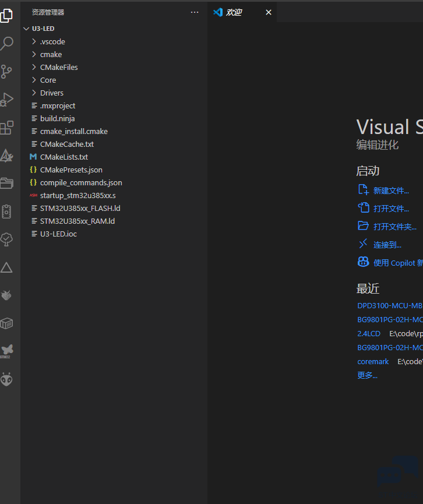Open the circuit board icon in activity bar
The height and width of the screenshot is (504, 423).
(x=6, y=212)
